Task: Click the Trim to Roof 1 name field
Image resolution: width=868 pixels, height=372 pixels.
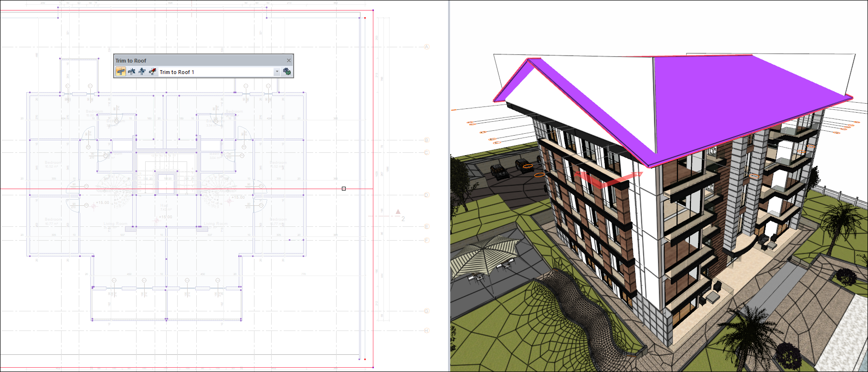Action: click(x=215, y=72)
